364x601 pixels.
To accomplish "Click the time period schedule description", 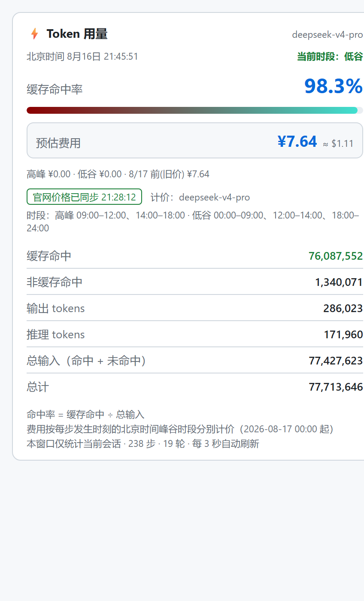I will (193, 222).
